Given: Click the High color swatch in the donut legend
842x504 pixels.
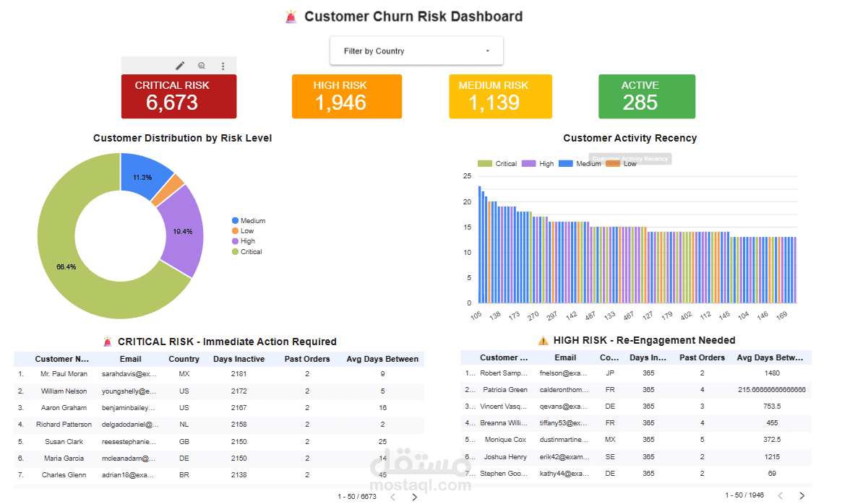Looking at the screenshot, I should pyautogui.click(x=237, y=241).
